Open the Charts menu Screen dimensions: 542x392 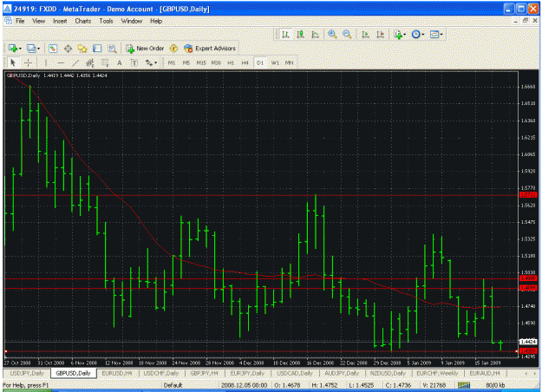(83, 21)
